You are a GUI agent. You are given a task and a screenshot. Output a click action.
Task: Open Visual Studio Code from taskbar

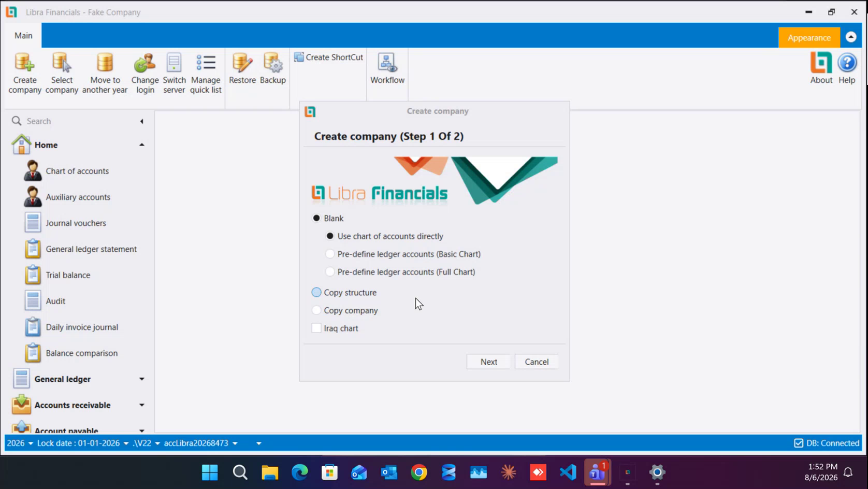(x=568, y=472)
